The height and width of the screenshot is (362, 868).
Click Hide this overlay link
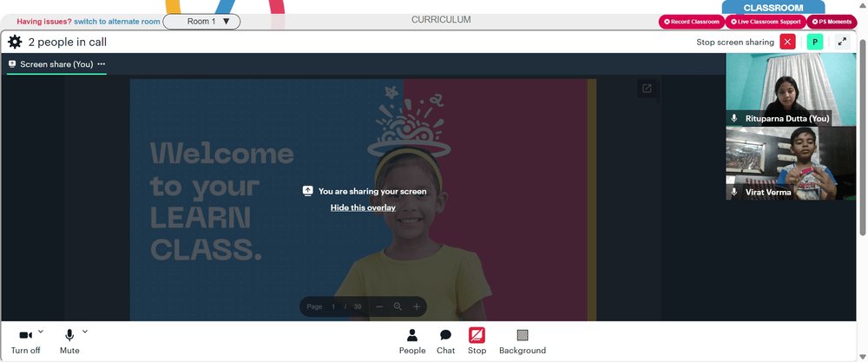363,207
